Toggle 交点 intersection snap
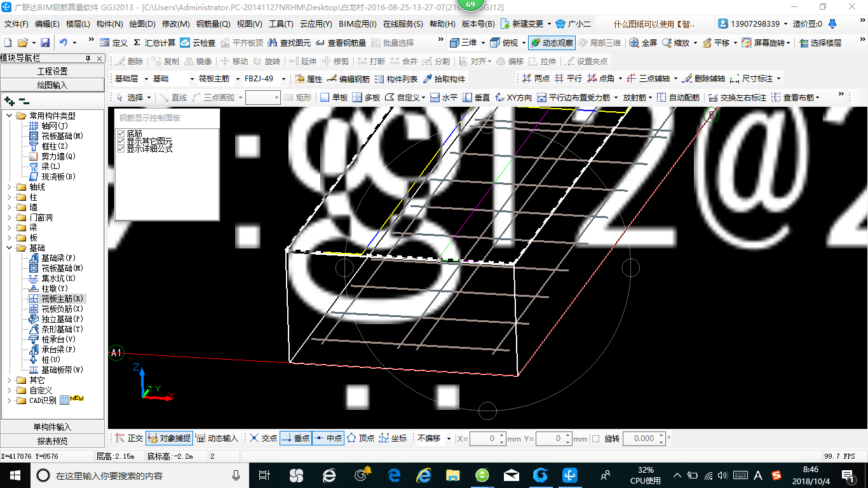Screen dimensions: 868x488 tap(263, 438)
